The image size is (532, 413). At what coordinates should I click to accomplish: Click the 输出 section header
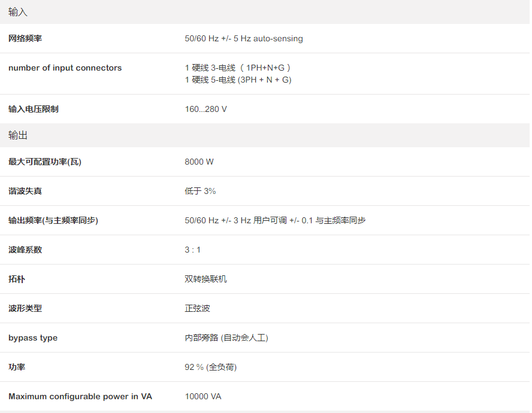click(18, 135)
